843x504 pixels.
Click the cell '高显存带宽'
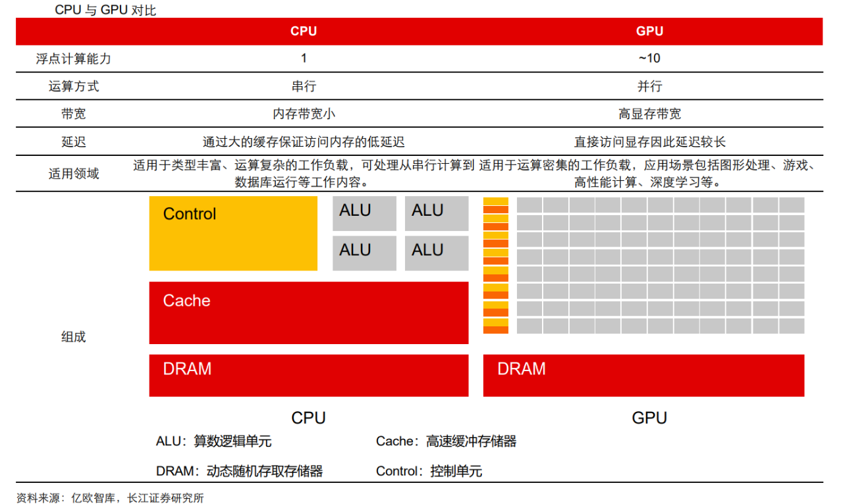pyautogui.click(x=649, y=114)
